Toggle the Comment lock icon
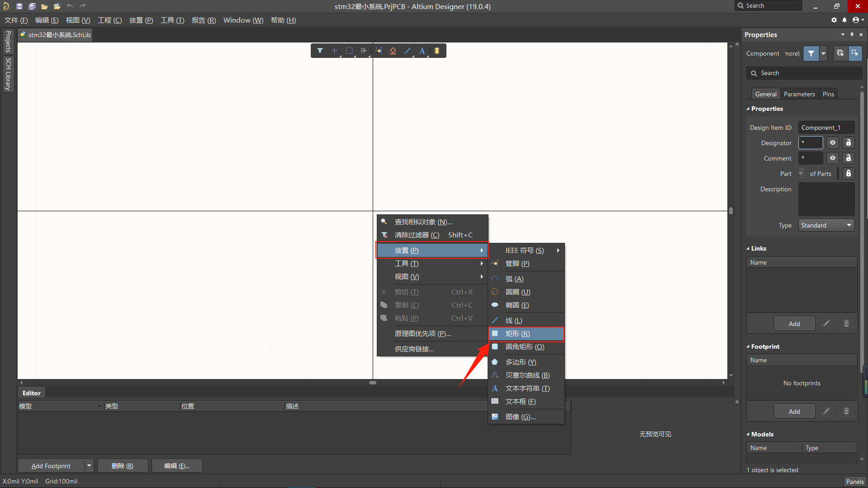Screen dimensions: 868x488 click(849, 158)
